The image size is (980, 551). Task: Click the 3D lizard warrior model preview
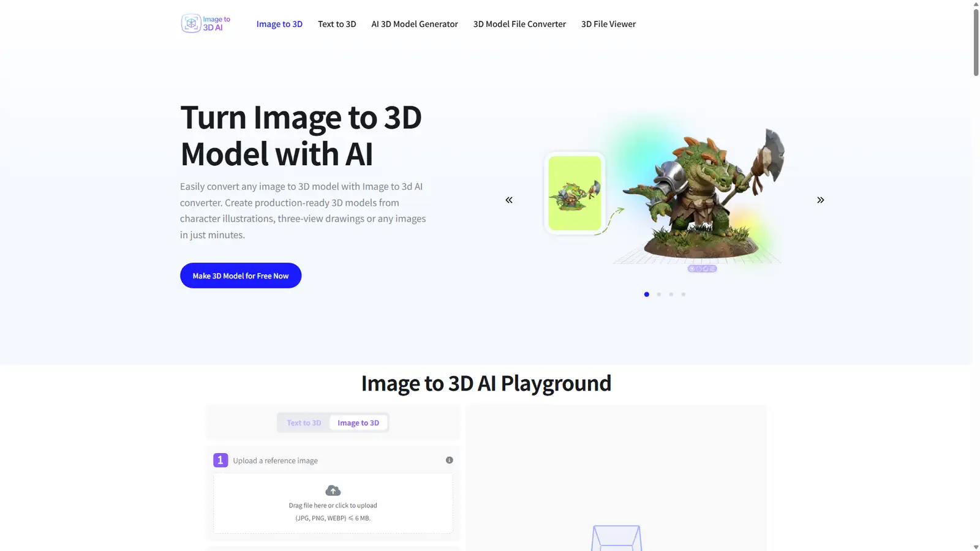coord(704,193)
